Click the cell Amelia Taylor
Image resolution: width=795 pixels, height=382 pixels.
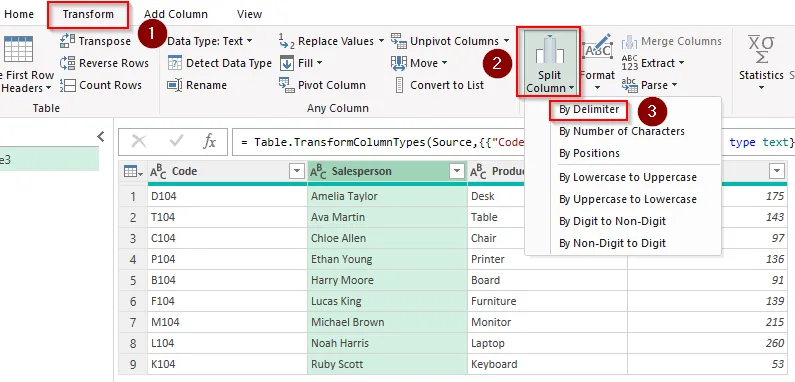[x=387, y=196]
